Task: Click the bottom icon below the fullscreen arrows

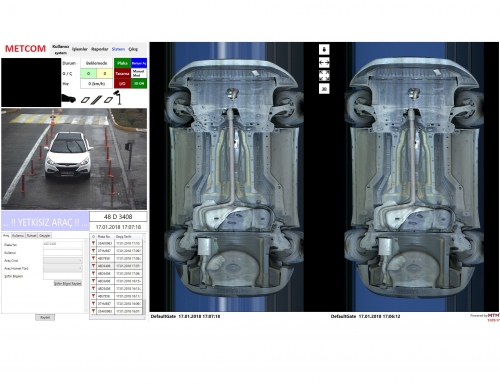Action: click(324, 89)
